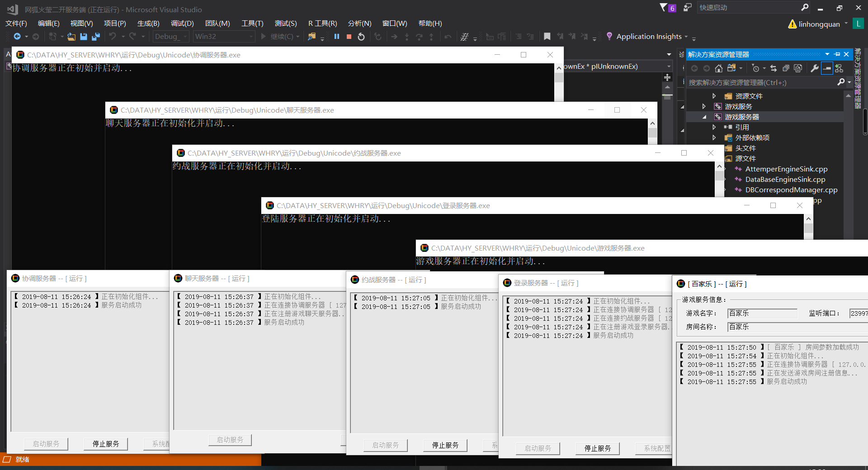
Task: Open the 文件(F) menu
Action: (16, 24)
